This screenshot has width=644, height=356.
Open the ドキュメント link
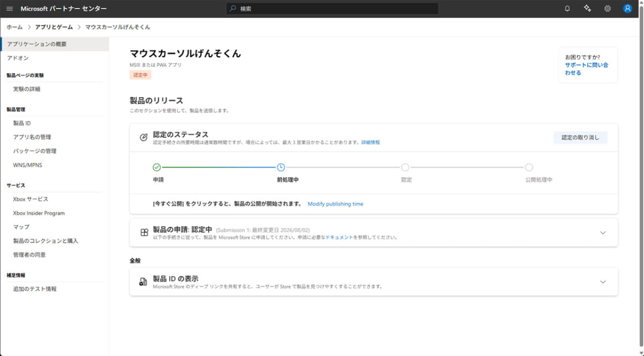coord(339,237)
